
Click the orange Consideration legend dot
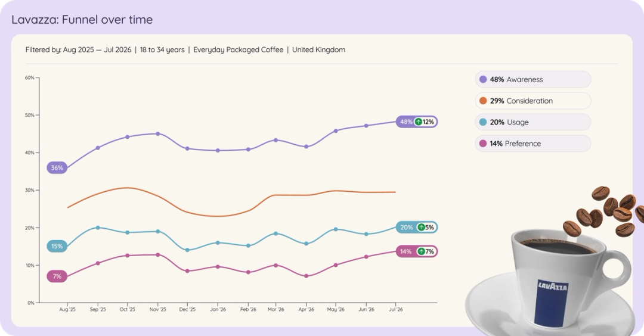click(483, 101)
